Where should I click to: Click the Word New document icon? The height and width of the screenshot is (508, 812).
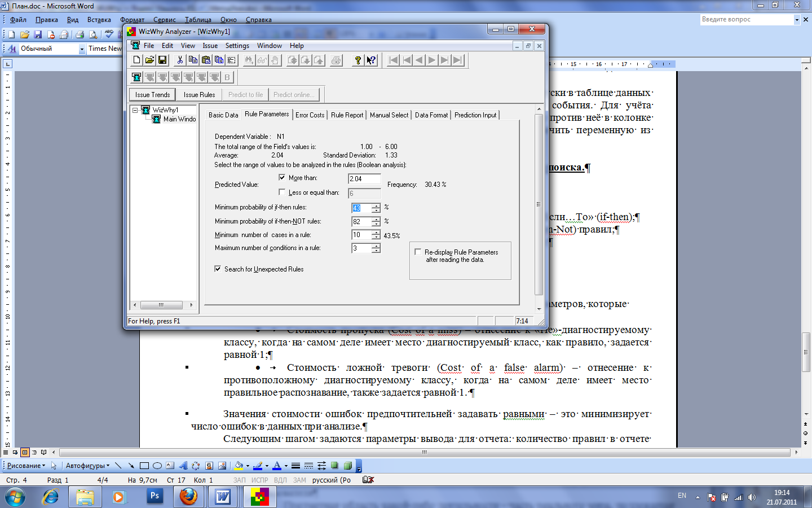11,35
